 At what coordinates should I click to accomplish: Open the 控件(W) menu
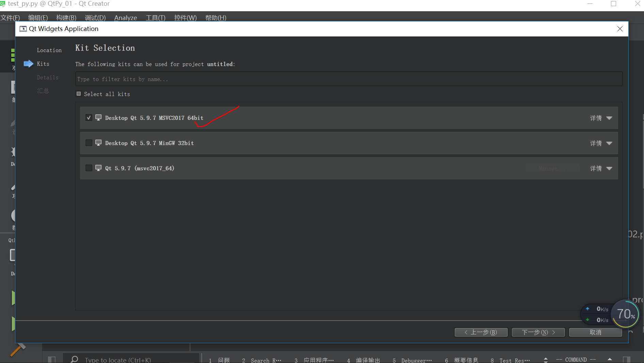[185, 18]
